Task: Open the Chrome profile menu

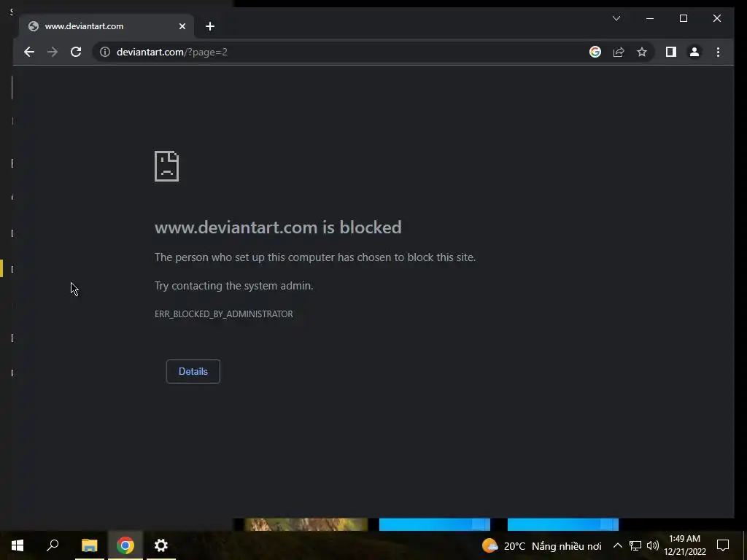Action: [x=694, y=52]
